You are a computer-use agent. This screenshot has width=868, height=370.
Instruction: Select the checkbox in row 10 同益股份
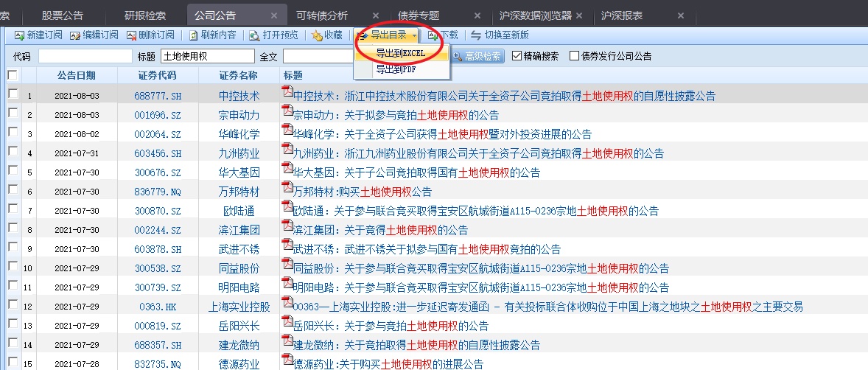pyautogui.click(x=13, y=266)
